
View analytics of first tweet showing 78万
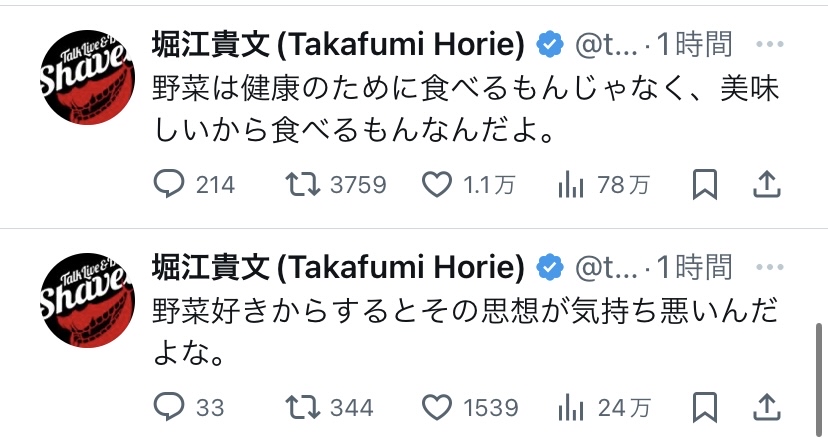coord(571,185)
